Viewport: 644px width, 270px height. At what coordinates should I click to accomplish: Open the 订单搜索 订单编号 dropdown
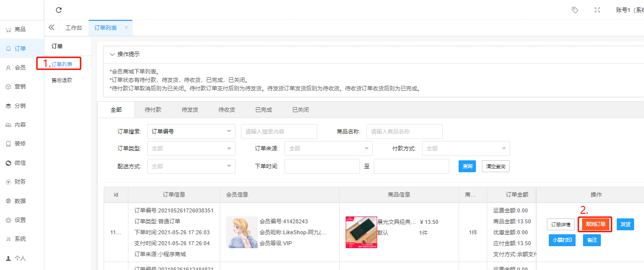pos(191,132)
